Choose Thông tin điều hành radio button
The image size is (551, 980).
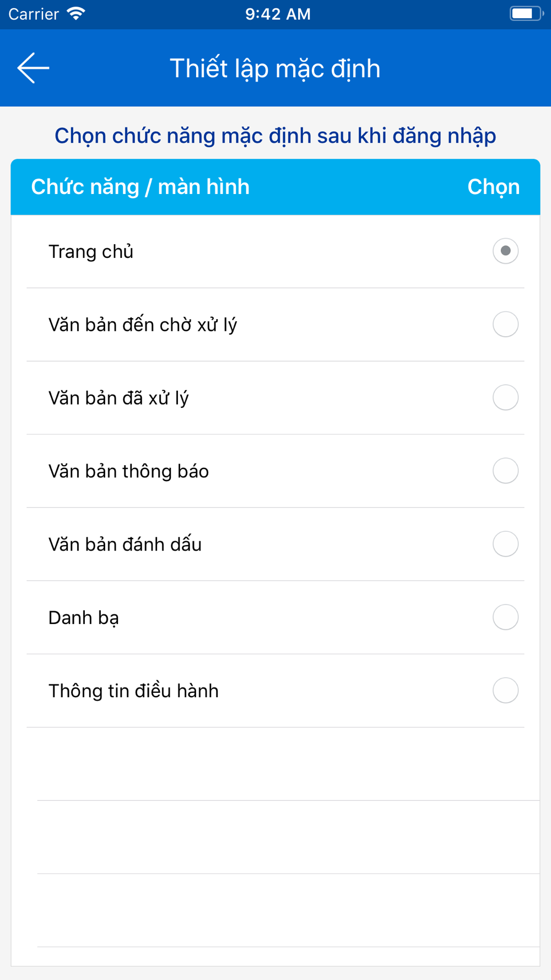505,691
